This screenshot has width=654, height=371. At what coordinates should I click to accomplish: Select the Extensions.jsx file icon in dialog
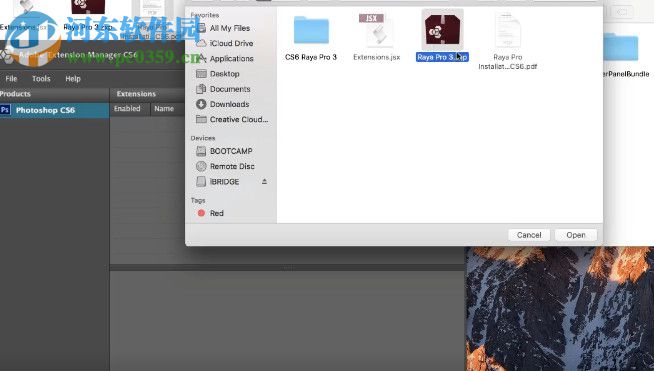point(376,31)
